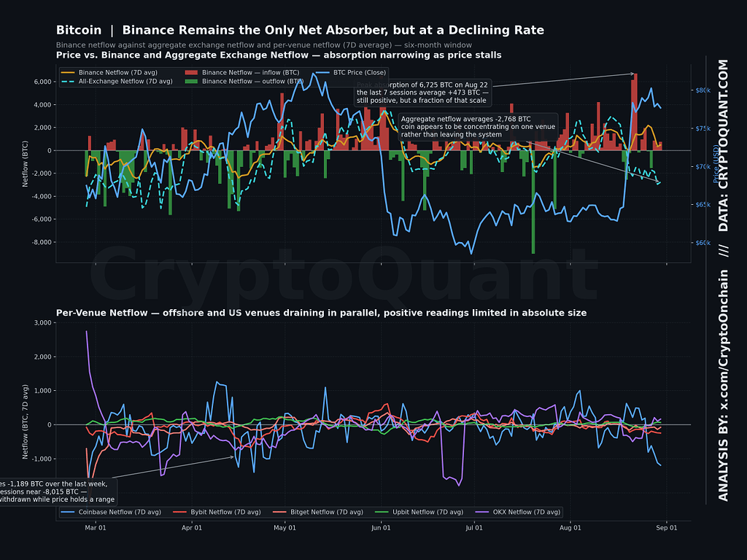Viewport: 747px width, 560px height.
Task: Click the 'Jul 01' date label
Action: (473, 528)
